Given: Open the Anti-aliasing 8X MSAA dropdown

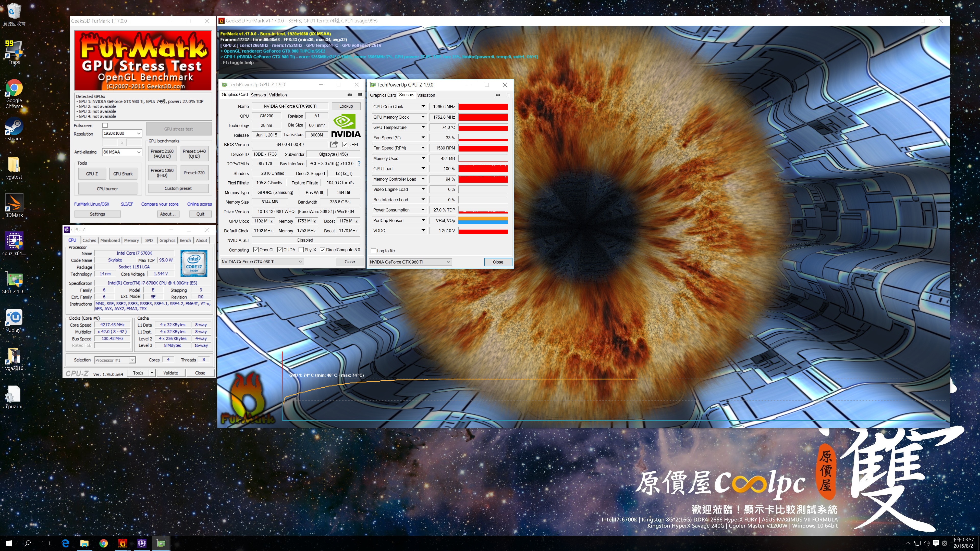Looking at the screenshot, I should pos(122,152).
